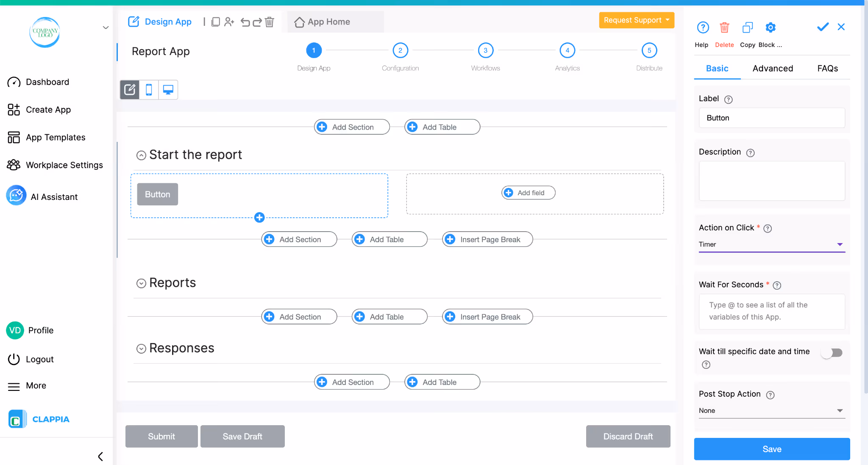Screen dimensions: 868x465
Task: Toggle Wait till specific date and time
Action: (x=832, y=353)
